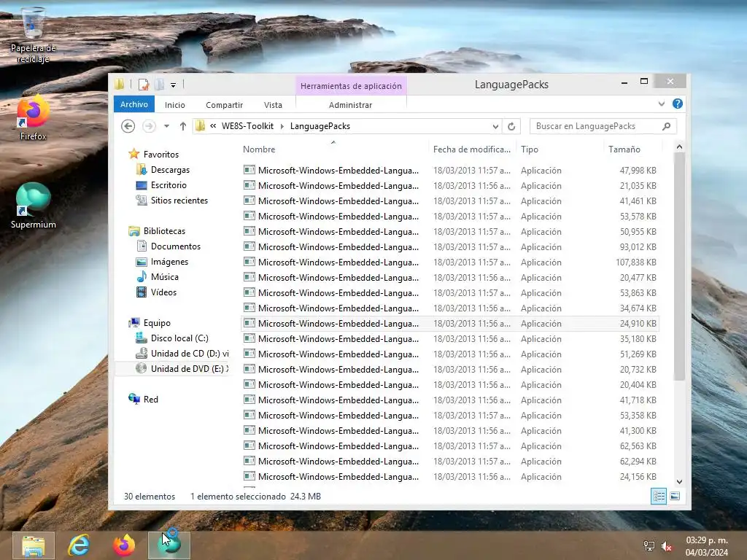
Task: Open the Música library
Action: click(164, 277)
